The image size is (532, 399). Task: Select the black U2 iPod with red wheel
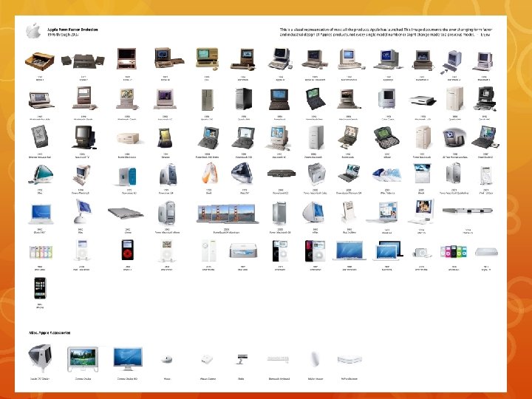click(x=127, y=250)
